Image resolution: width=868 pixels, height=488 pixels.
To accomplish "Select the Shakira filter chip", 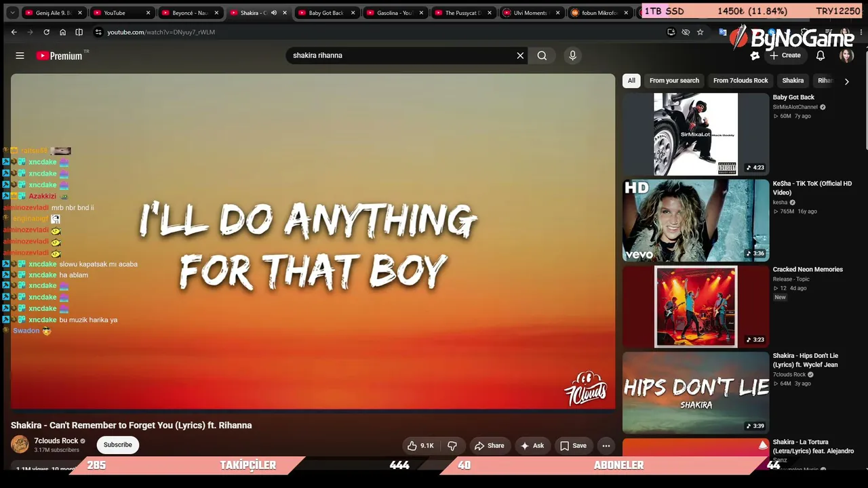I will [793, 81].
